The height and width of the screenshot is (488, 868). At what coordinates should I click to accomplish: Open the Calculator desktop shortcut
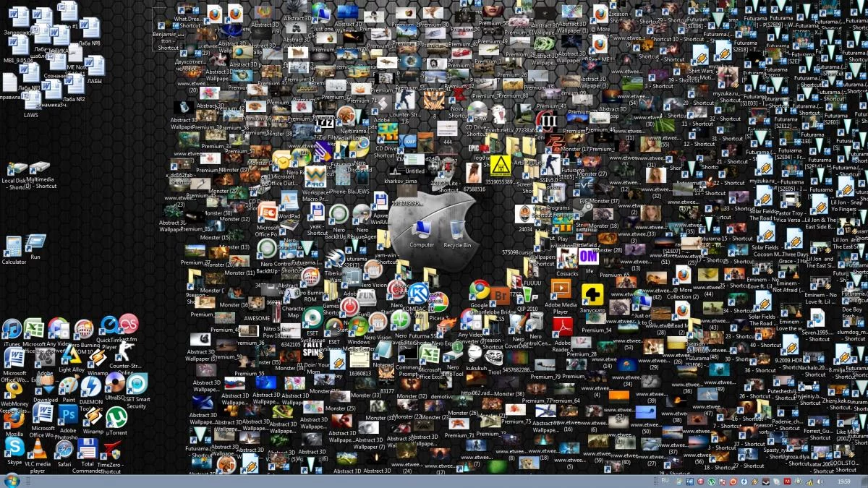pyautogui.click(x=13, y=247)
